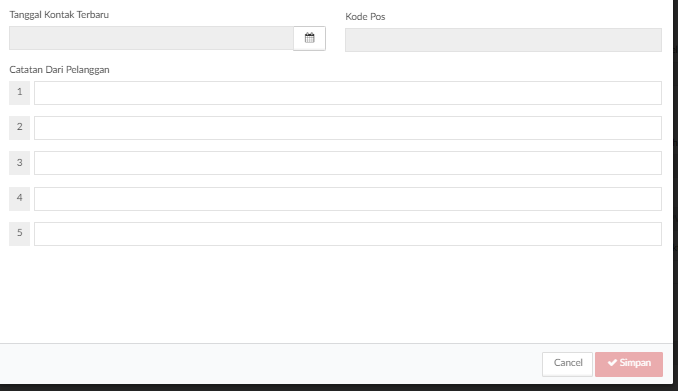The image size is (678, 391).
Task: Click the checkmark icon on Simpan
Action: (612, 363)
